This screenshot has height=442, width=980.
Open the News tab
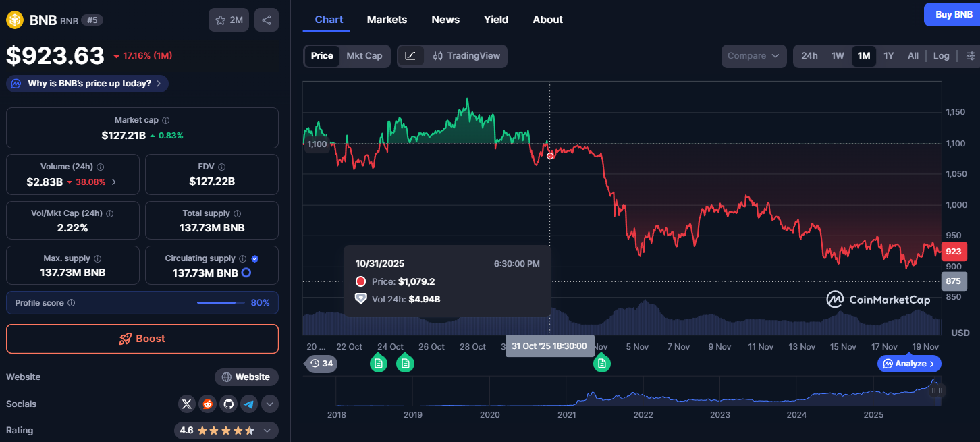pyautogui.click(x=445, y=19)
